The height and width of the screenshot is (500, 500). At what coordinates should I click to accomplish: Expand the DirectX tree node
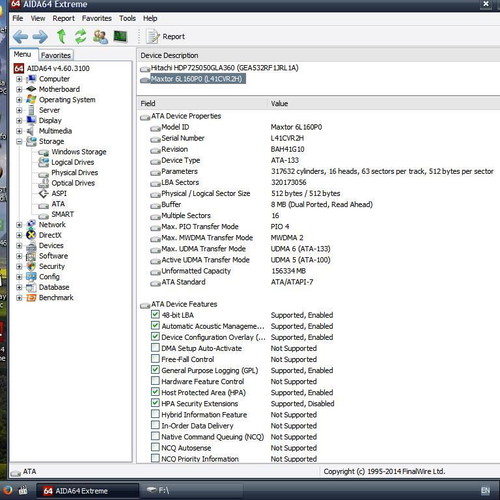pos(19,235)
